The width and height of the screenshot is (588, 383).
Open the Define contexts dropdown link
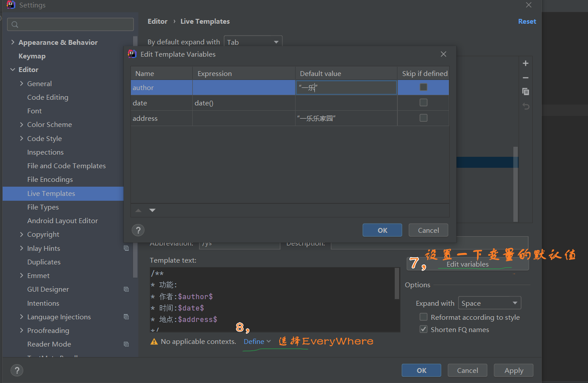tap(257, 341)
